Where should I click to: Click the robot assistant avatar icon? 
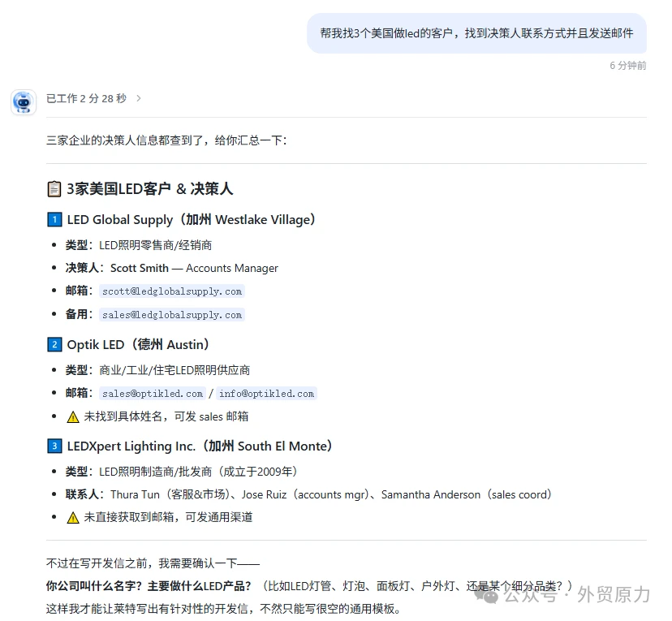click(x=24, y=102)
